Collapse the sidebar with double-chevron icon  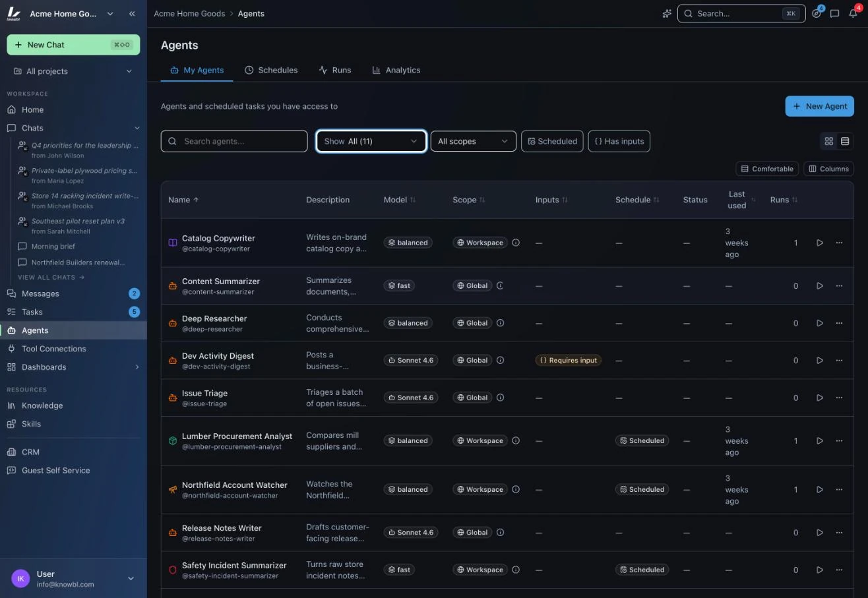pos(132,13)
